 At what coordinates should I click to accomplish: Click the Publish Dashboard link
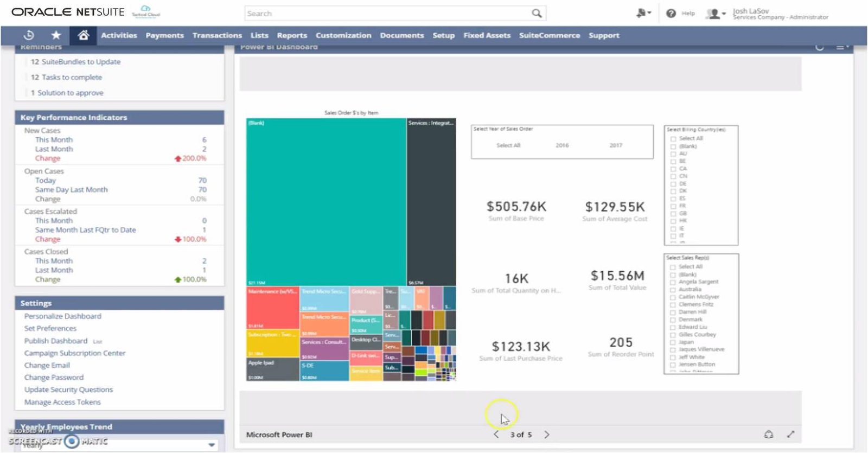55,341
